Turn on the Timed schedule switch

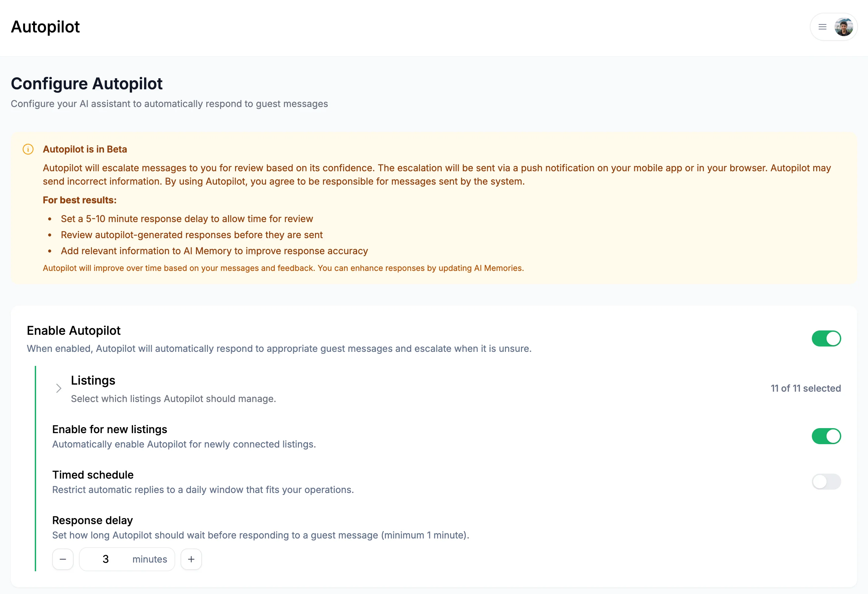pos(826,482)
